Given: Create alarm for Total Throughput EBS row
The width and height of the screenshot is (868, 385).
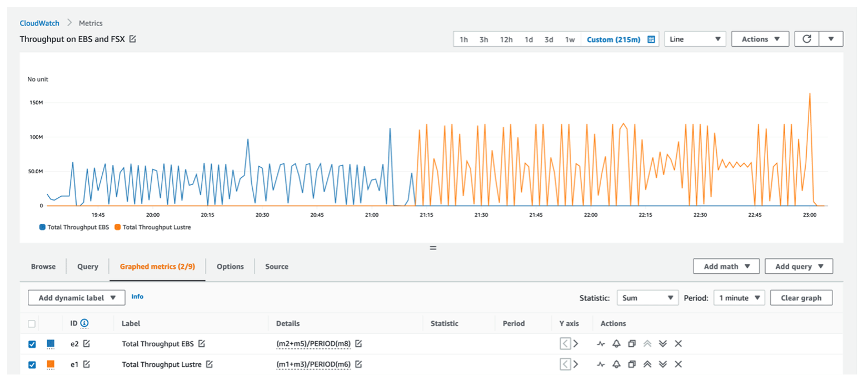Looking at the screenshot, I should point(616,344).
